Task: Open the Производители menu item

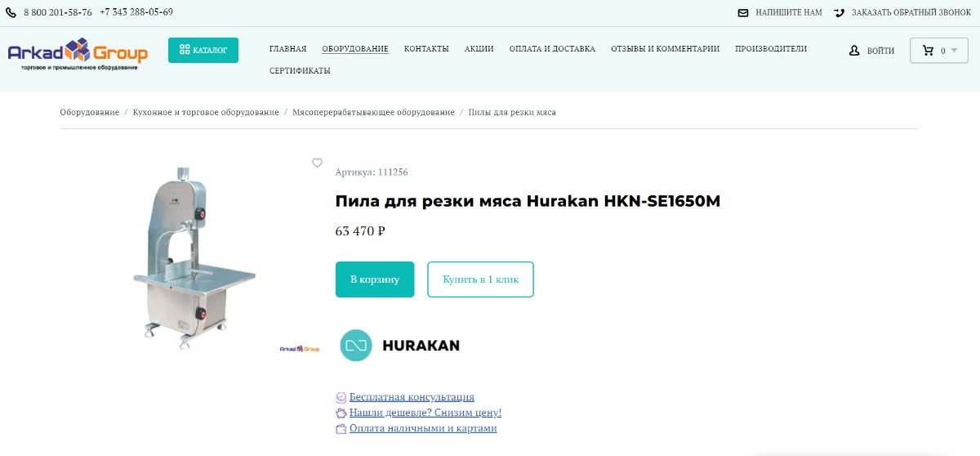Action: (771, 49)
